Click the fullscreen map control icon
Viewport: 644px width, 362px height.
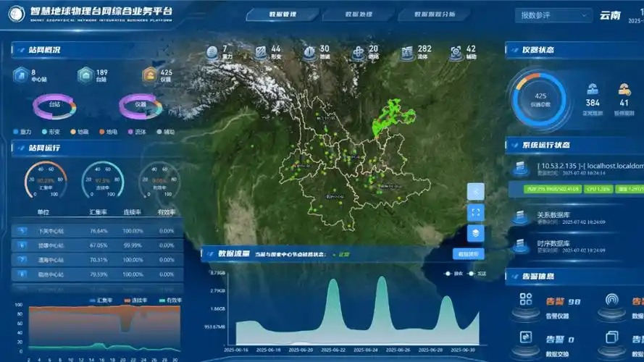[x=475, y=212]
